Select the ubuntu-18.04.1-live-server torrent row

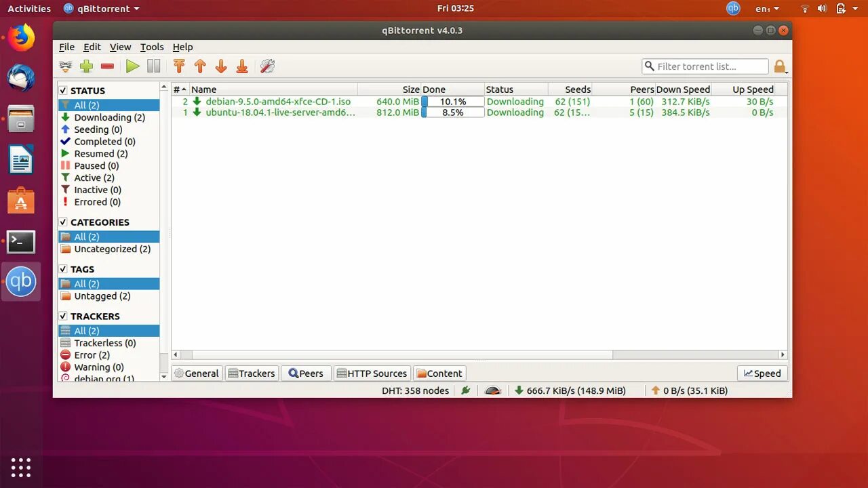479,113
